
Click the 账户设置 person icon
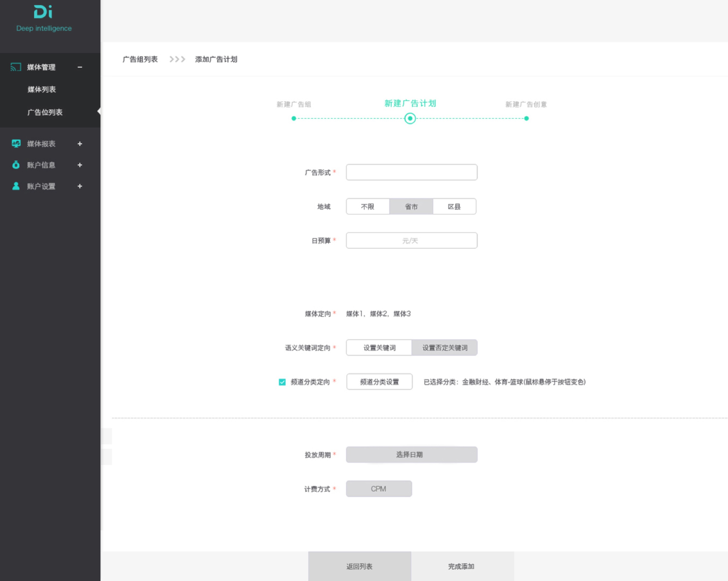pyautogui.click(x=16, y=186)
